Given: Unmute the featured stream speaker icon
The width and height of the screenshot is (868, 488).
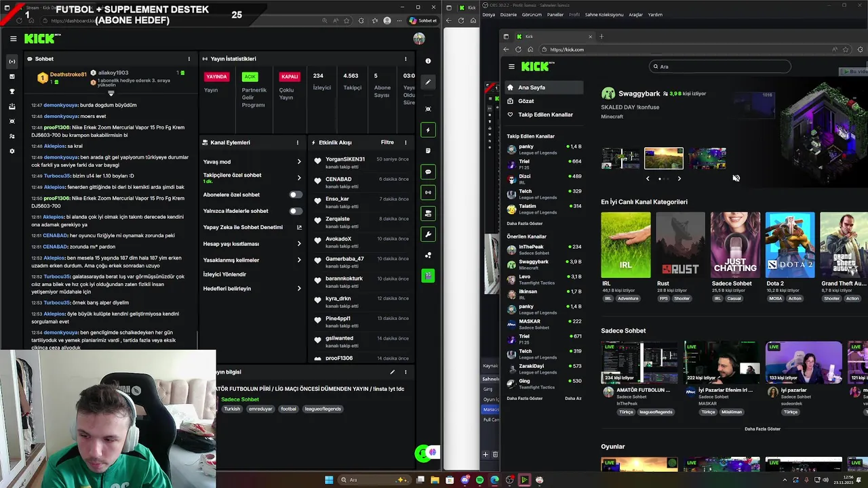Looking at the screenshot, I should (736, 178).
